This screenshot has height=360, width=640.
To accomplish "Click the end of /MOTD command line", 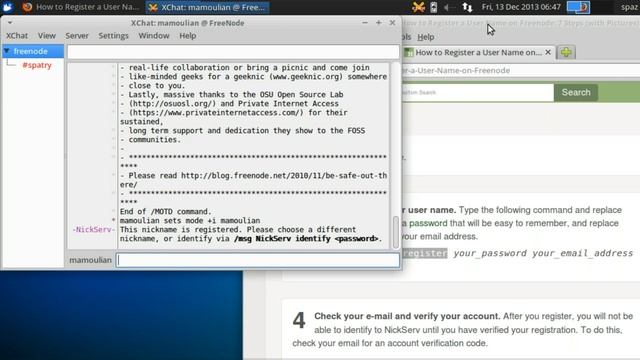I will point(165,211).
